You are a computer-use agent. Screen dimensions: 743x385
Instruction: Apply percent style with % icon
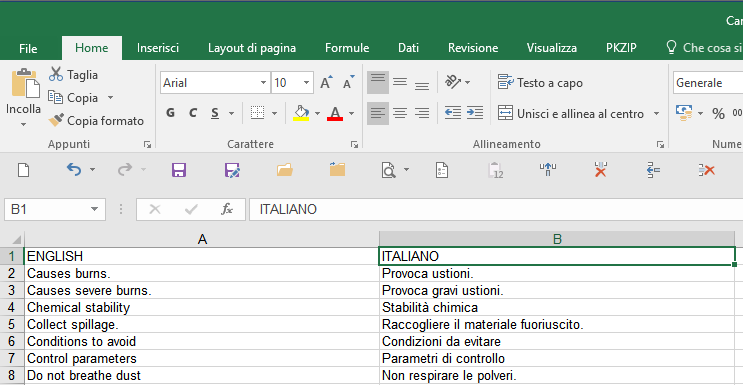(718, 114)
